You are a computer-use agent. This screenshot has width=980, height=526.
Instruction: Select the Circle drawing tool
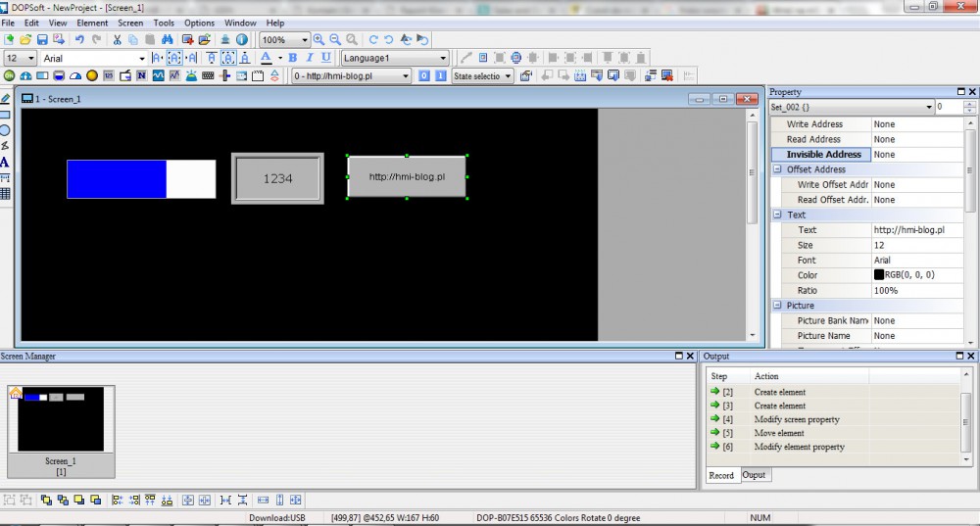click(x=5, y=130)
